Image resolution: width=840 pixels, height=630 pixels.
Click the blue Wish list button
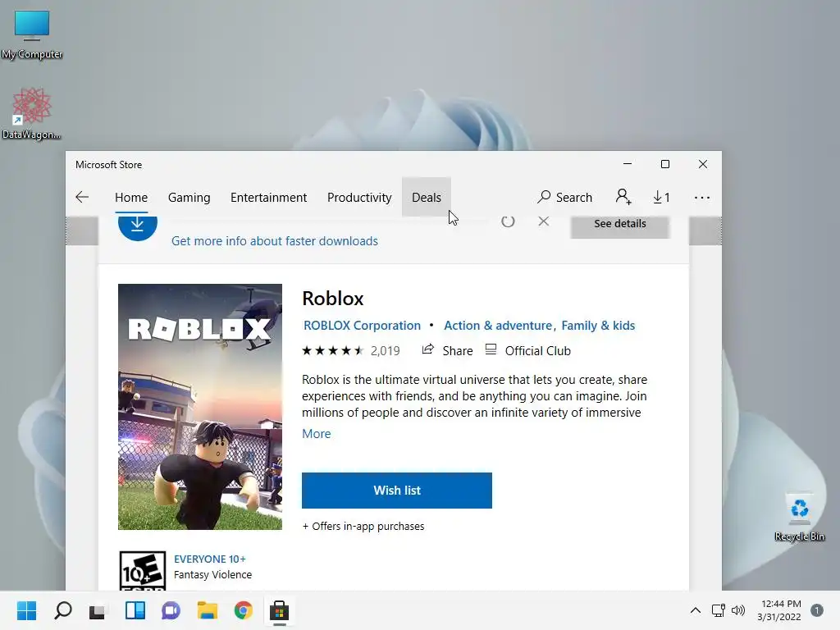pyautogui.click(x=397, y=491)
